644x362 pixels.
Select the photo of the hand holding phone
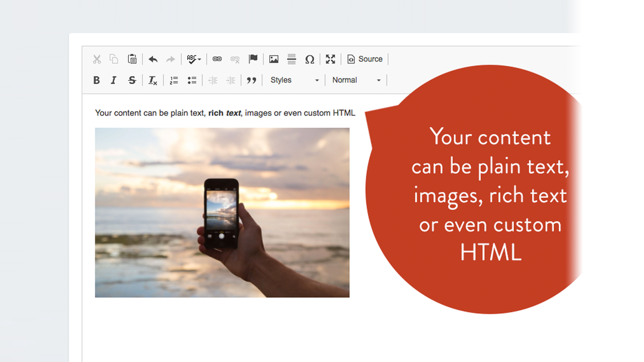[x=222, y=212]
